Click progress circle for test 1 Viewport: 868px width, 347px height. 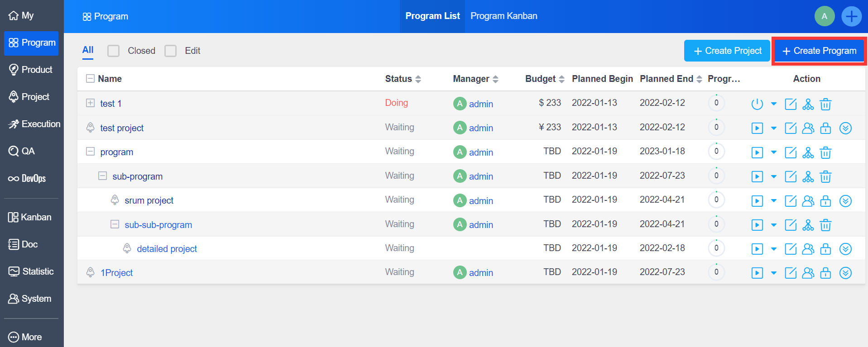click(716, 103)
